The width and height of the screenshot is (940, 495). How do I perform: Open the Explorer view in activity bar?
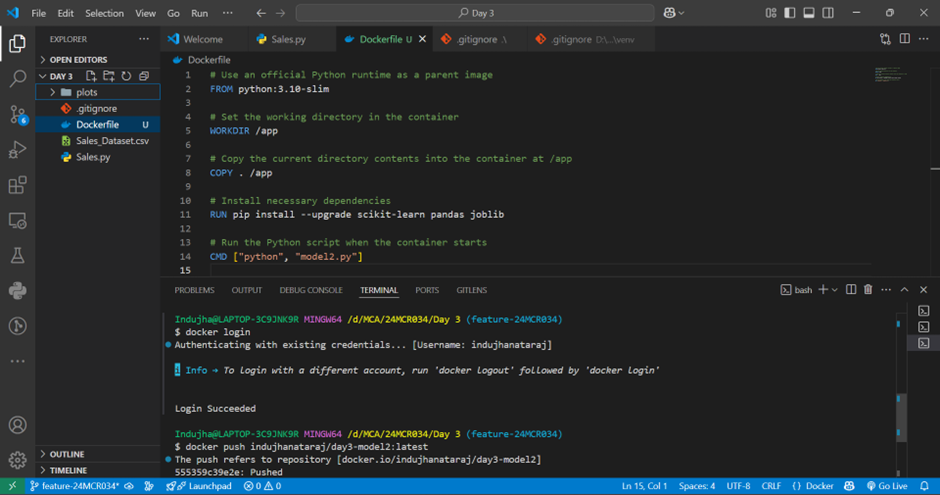click(17, 44)
